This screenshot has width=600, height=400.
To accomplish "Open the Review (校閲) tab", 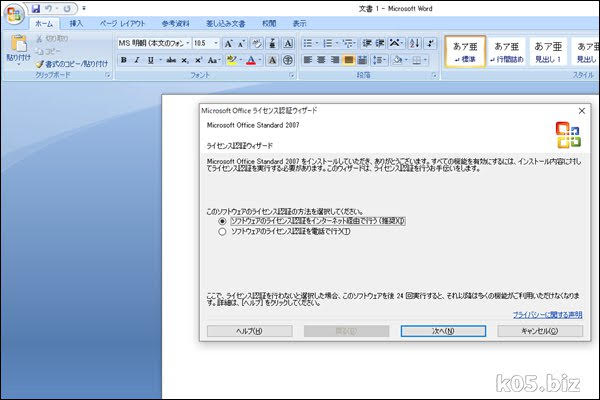I will click(269, 24).
